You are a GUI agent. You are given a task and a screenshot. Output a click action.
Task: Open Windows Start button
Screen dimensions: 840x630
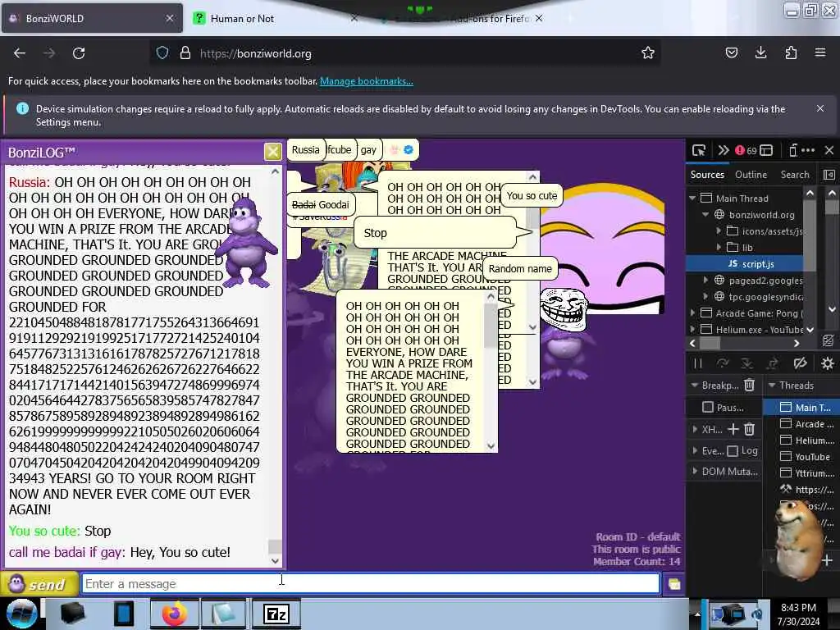click(21, 614)
